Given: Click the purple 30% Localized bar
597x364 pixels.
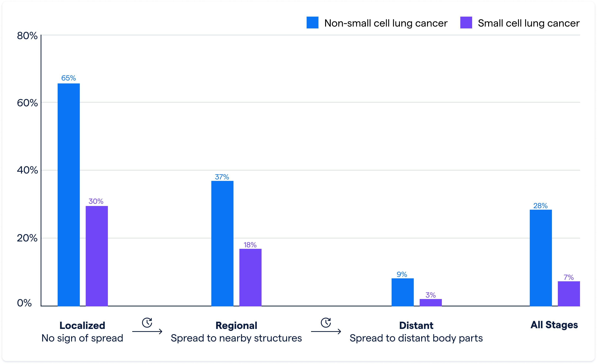Looking at the screenshot, I should click(97, 256).
